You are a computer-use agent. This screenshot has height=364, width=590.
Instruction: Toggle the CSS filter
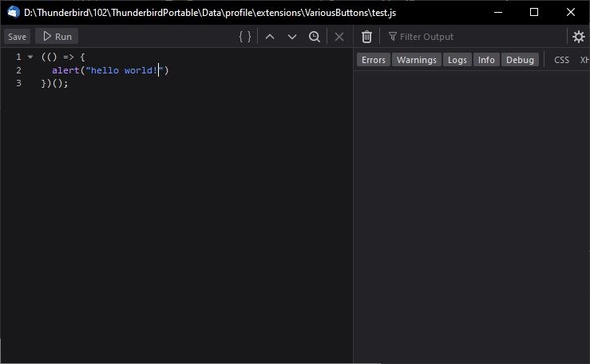[x=561, y=60]
